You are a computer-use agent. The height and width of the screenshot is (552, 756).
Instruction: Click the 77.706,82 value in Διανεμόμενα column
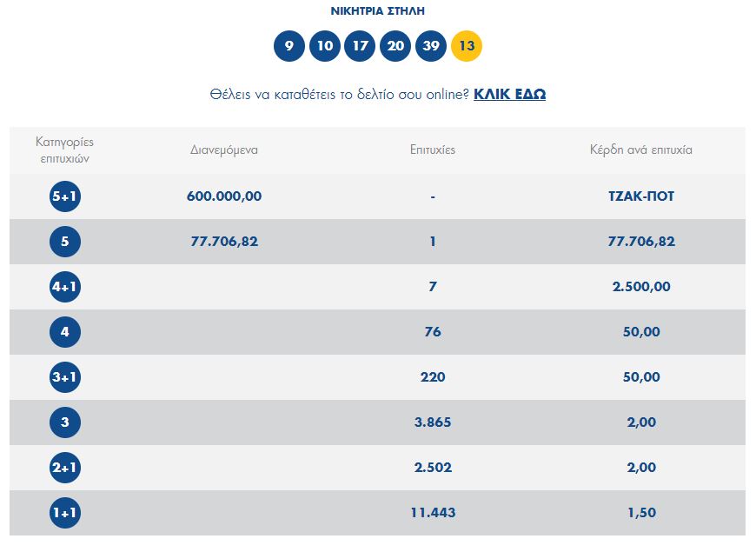[x=224, y=242]
